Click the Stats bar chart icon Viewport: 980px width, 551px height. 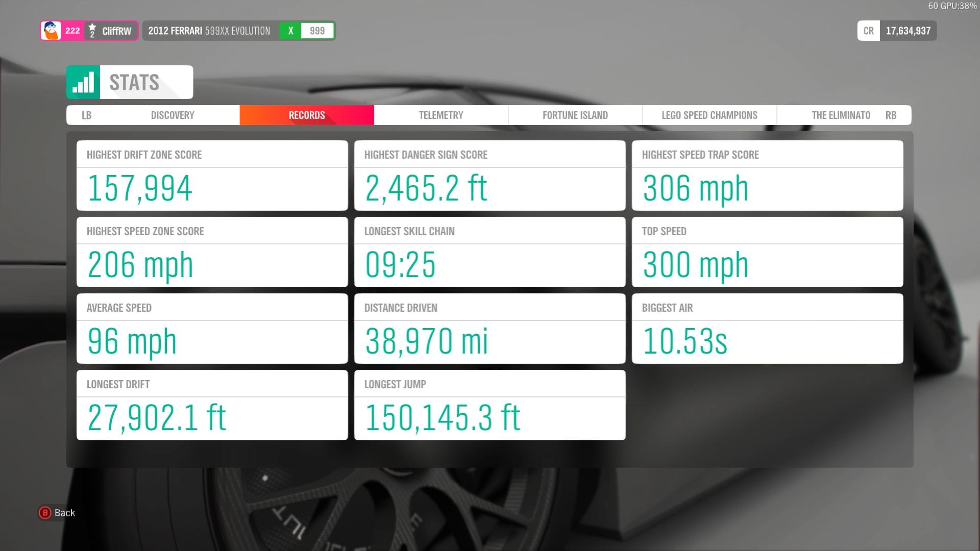[83, 82]
